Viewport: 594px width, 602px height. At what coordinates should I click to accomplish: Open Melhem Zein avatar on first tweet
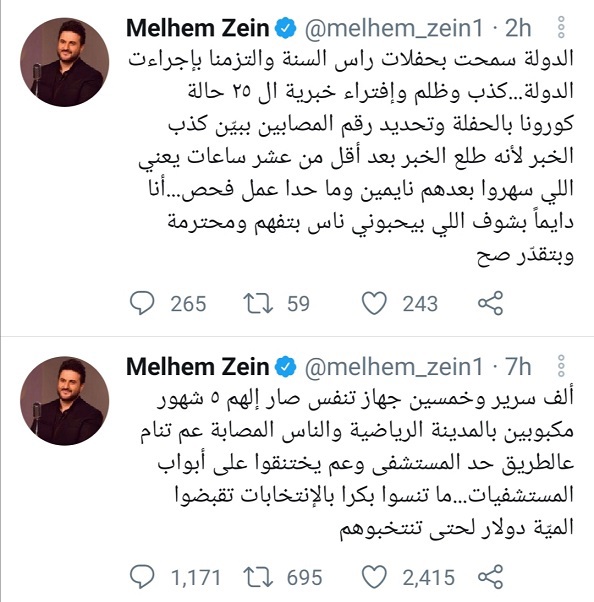(65, 62)
